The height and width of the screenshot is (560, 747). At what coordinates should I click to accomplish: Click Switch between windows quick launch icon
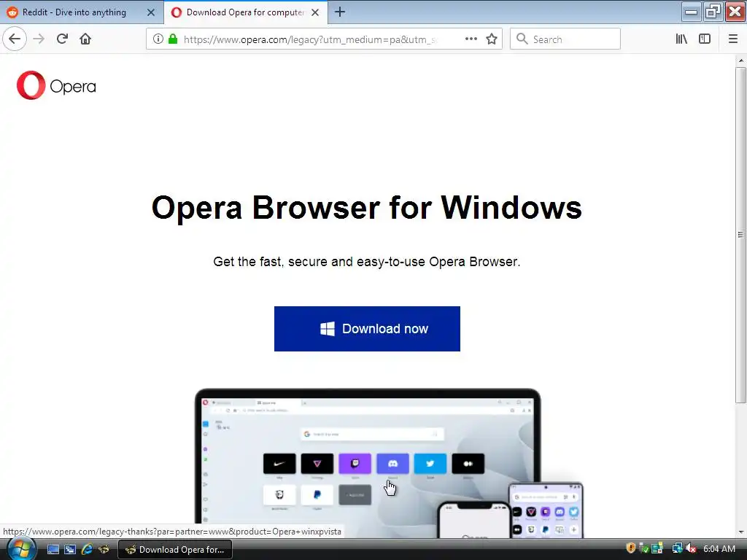point(70,550)
